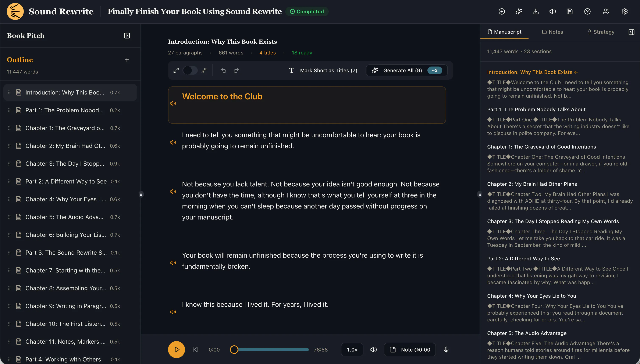The height and width of the screenshot is (364, 640).
Task: Open Part 1: The Problem Nobody Talks About in manuscript
Action: pos(536,110)
